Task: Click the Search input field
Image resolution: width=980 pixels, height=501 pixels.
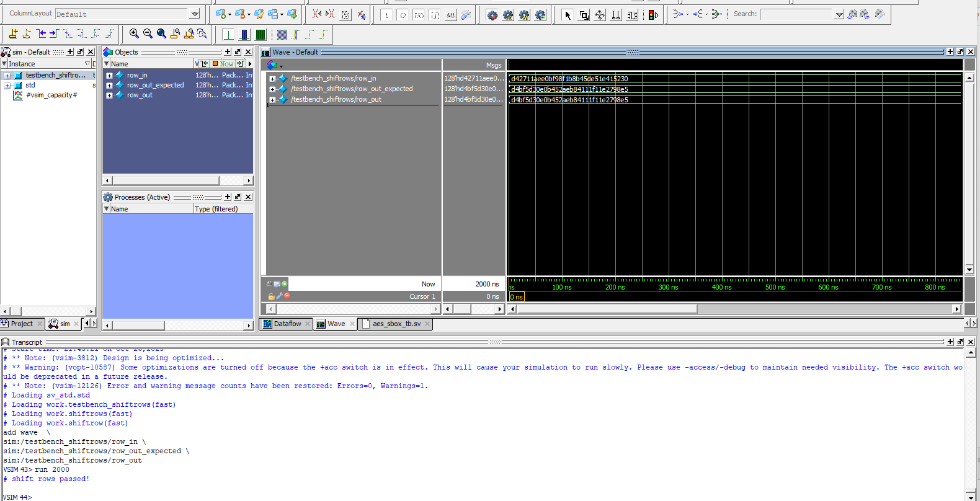Action: [796, 14]
